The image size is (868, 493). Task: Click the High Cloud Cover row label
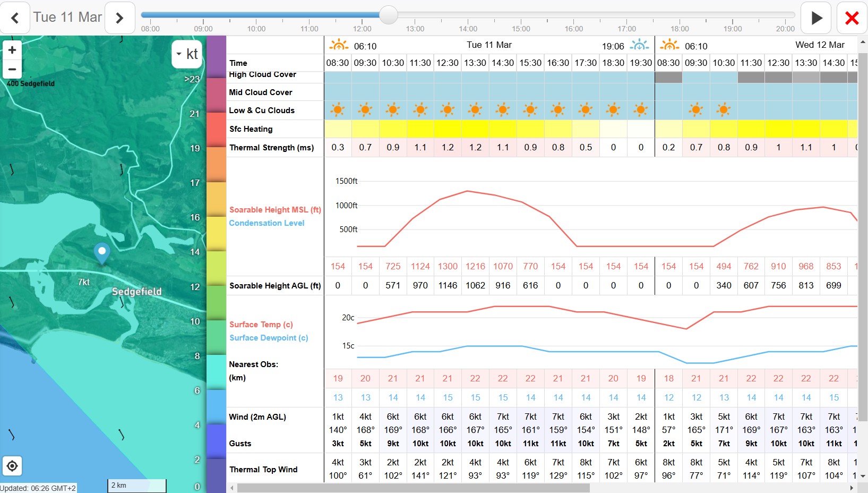coord(263,74)
